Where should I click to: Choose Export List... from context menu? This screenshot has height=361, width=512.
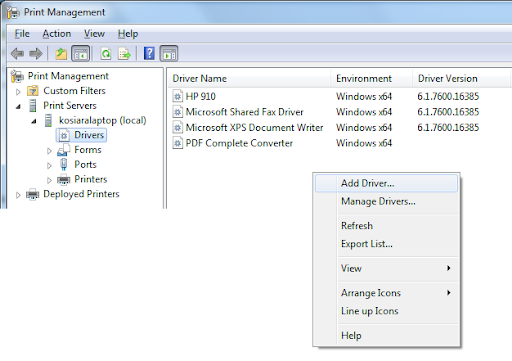[x=386, y=244]
